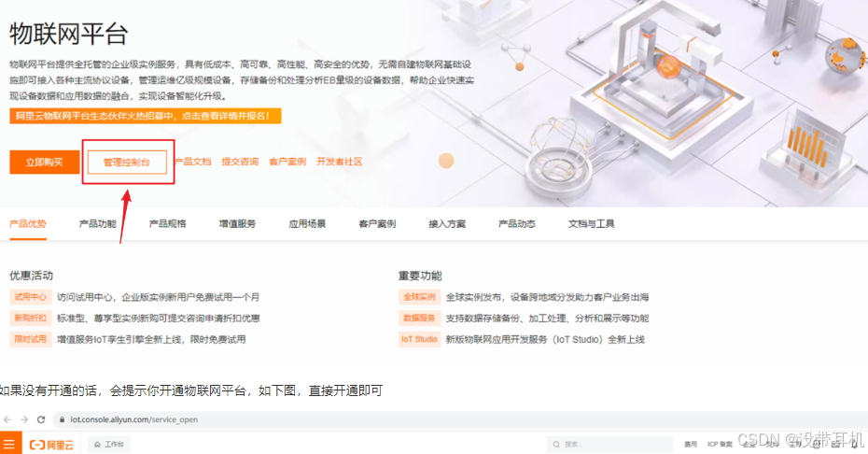Select the 客户案例 tab in navigation bar
This screenshot has width=868, height=454.
377,224
